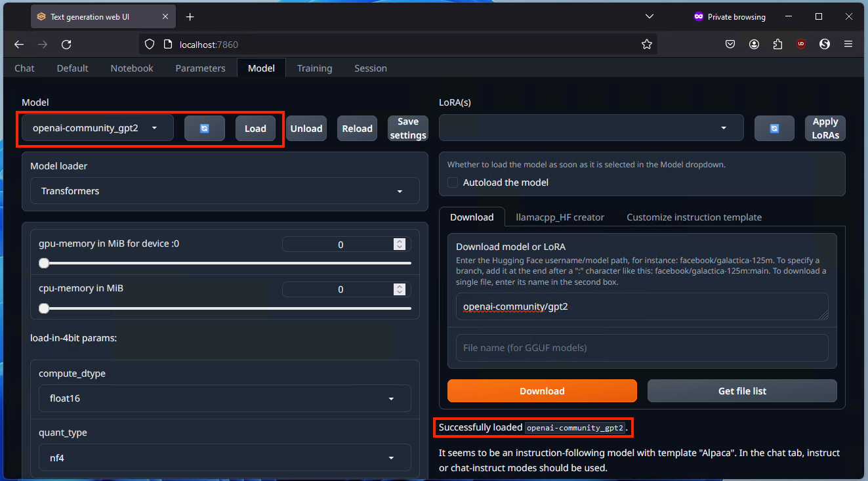Open the Model dropdown showing openai-community_gpt2
868x481 pixels.
point(98,128)
